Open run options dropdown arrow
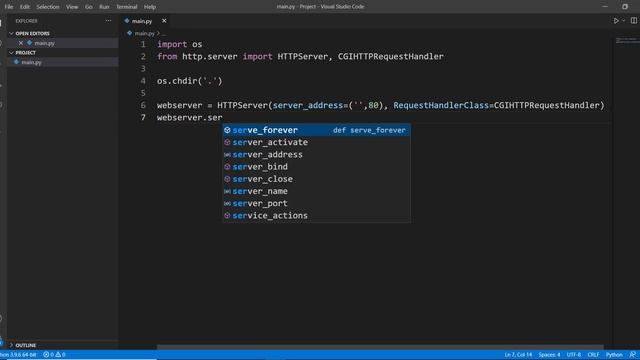The width and height of the screenshot is (640, 360). 623,20
